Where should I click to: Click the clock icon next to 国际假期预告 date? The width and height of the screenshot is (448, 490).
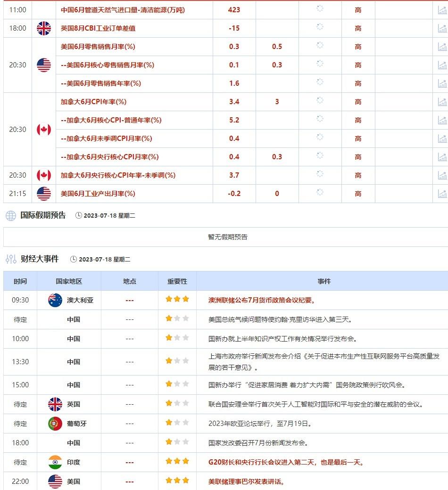[79, 215]
